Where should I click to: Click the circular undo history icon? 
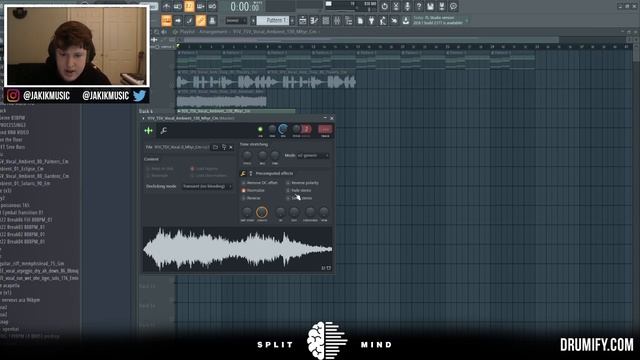coord(384,6)
